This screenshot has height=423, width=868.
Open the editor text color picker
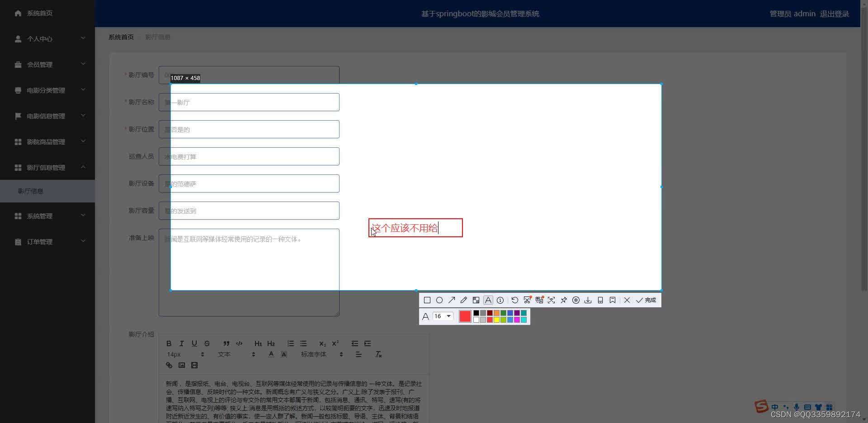pyautogui.click(x=271, y=354)
